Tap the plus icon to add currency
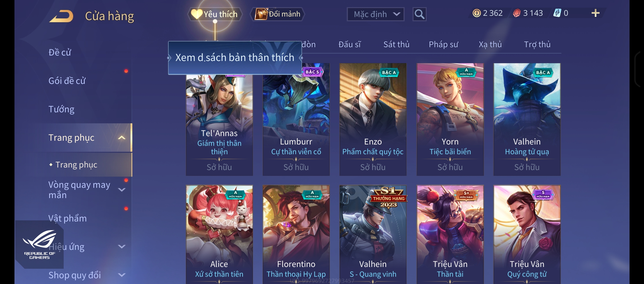 click(x=595, y=13)
